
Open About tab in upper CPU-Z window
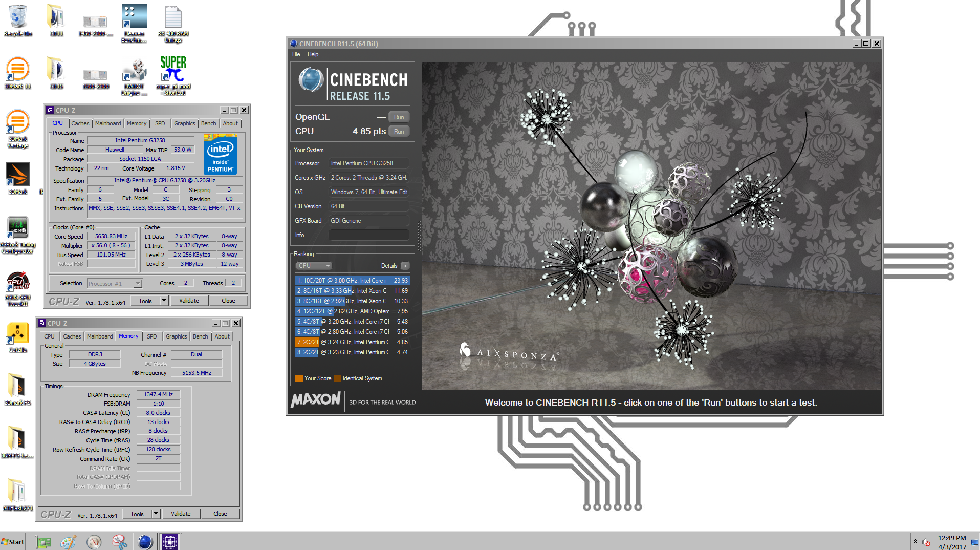point(230,123)
